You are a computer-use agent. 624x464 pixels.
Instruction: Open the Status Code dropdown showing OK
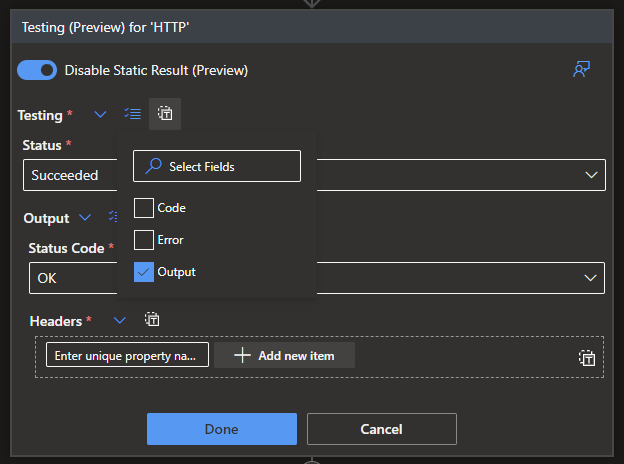317,278
